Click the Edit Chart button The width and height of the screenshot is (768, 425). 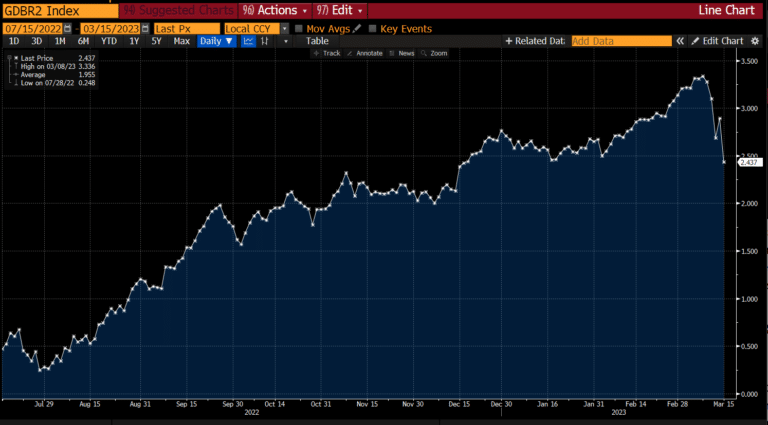[718, 41]
